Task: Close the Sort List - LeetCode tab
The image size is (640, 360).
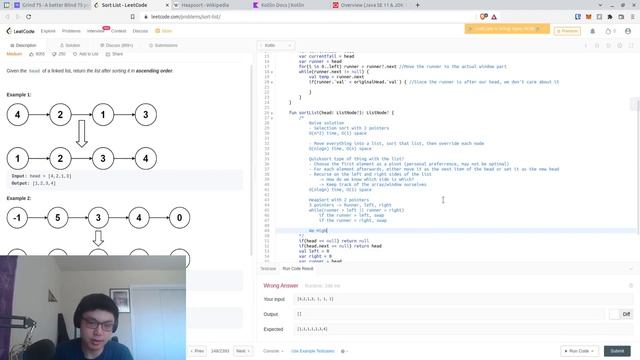Action: point(167,5)
